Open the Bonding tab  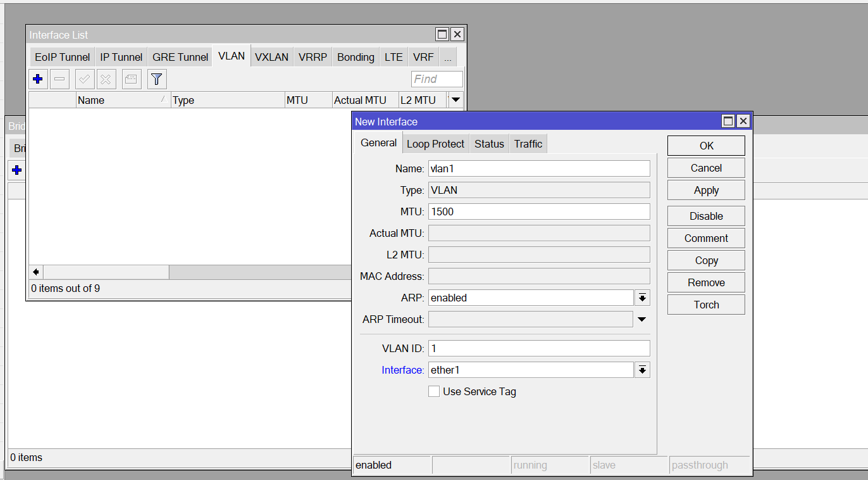pos(356,57)
